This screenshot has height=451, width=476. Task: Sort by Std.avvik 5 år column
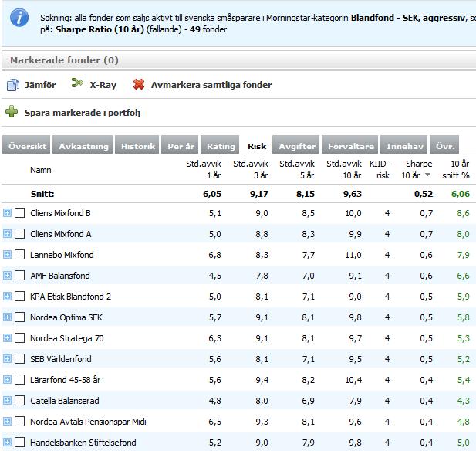pos(297,169)
